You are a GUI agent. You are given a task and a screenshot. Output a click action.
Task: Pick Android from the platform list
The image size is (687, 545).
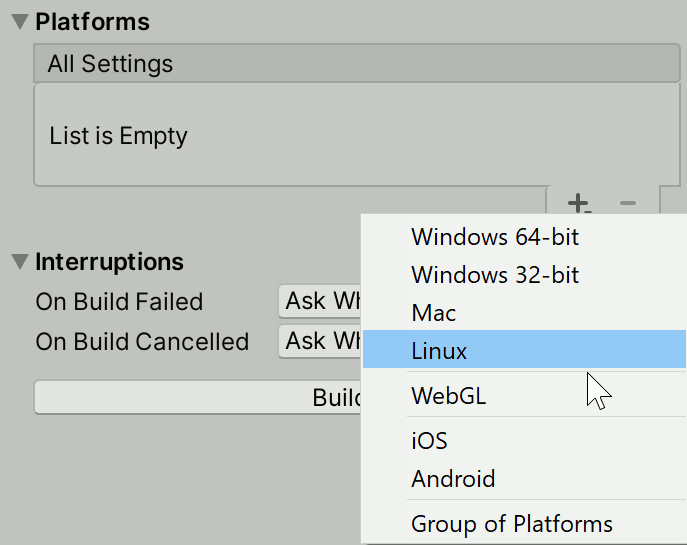(453, 479)
